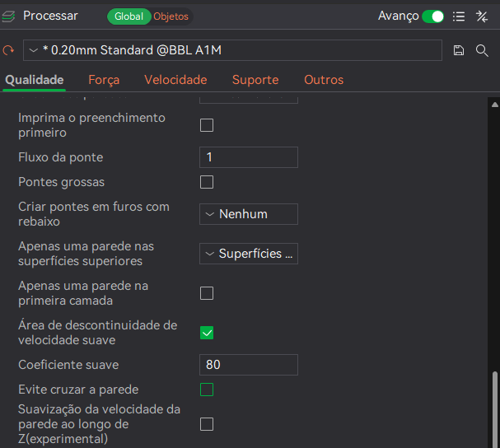The image size is (500, 448).
Task: Switch to Global settings mode
Action: [x=129, y=16]
